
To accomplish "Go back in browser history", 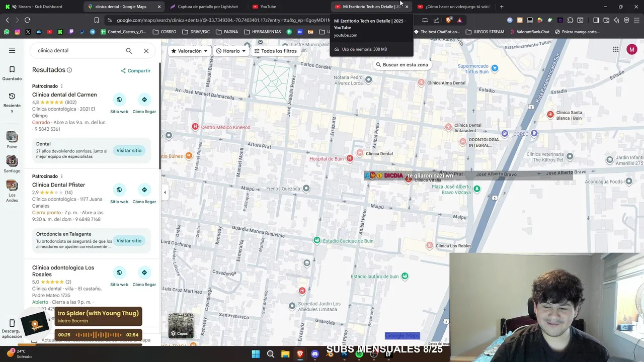I will point(7,20).
